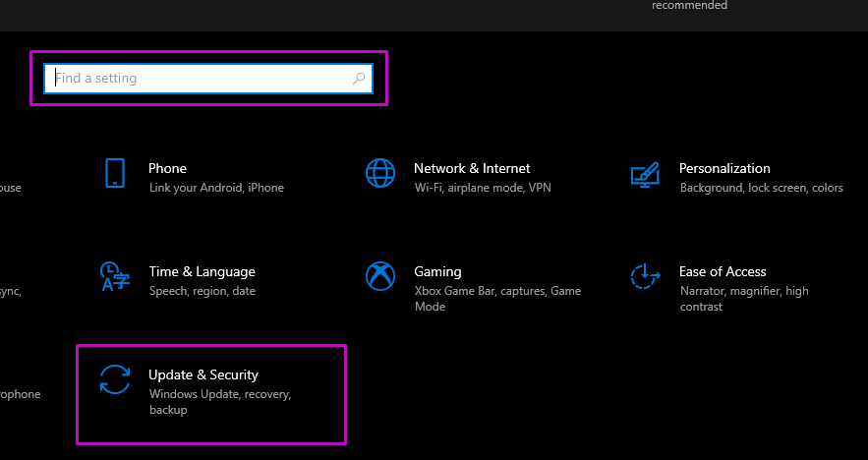Go to Network & Internet settings title
The width and height of the screenshot is (868, 460).
coord(472,168)
